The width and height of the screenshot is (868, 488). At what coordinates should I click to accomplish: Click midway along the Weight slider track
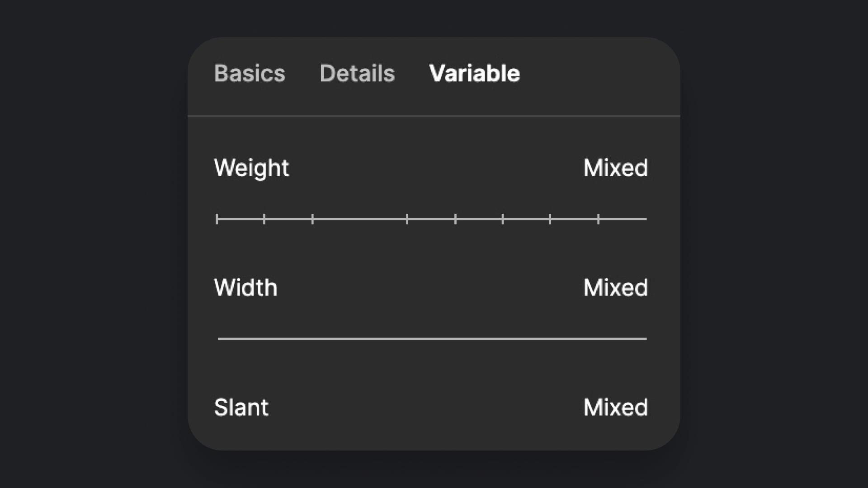pyautogui.click(x=433, y=218)
